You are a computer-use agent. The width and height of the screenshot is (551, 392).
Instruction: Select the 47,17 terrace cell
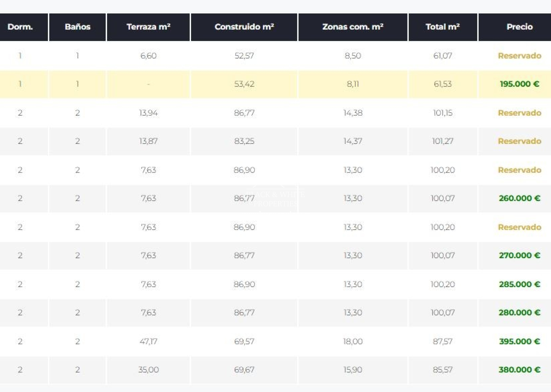coord(148,341)
